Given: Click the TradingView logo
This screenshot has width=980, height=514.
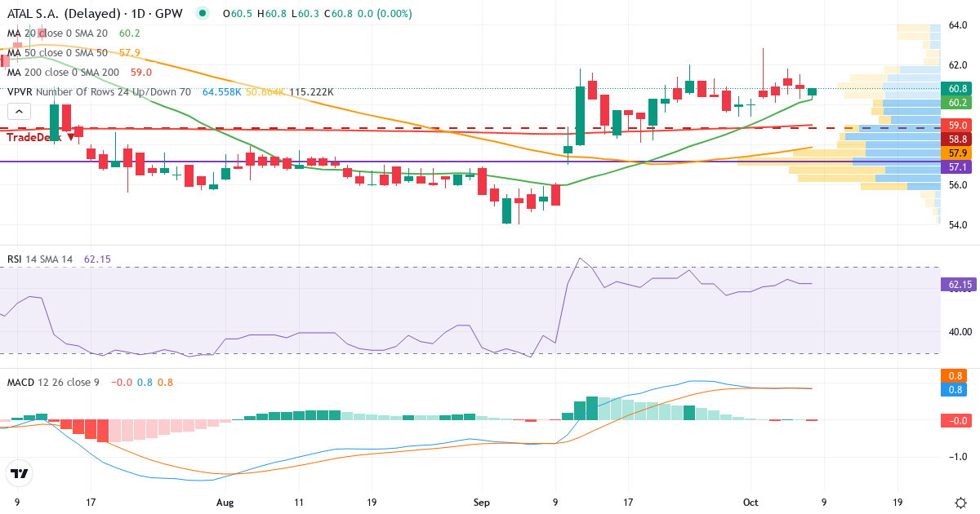Looking at the screenshot, I should point(19,473).
